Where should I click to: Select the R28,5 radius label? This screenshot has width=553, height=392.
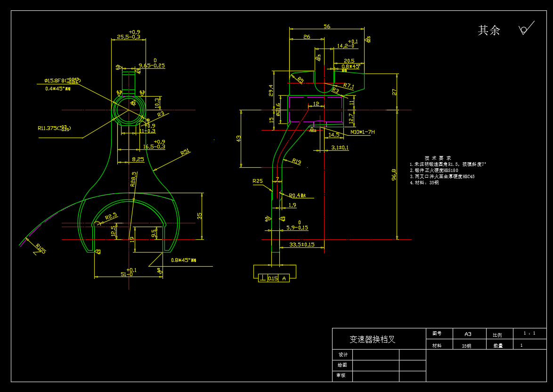pyautogui.click(x=133, y=179)
